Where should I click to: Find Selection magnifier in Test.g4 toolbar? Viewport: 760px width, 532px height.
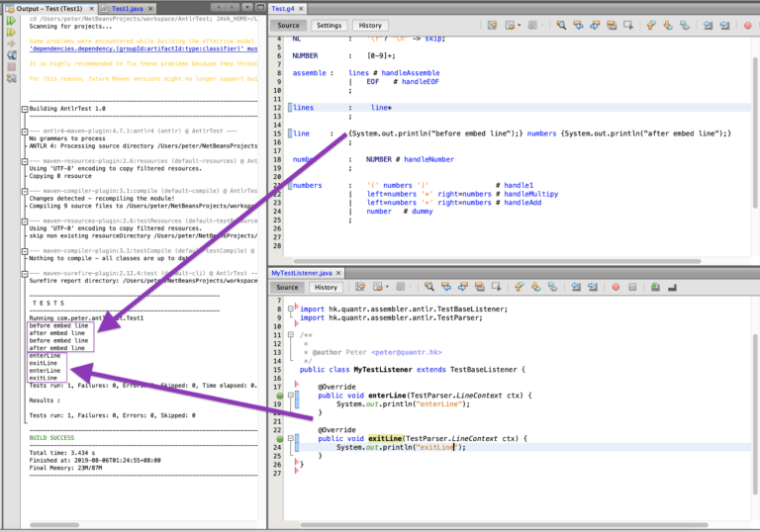pos(561,25)
